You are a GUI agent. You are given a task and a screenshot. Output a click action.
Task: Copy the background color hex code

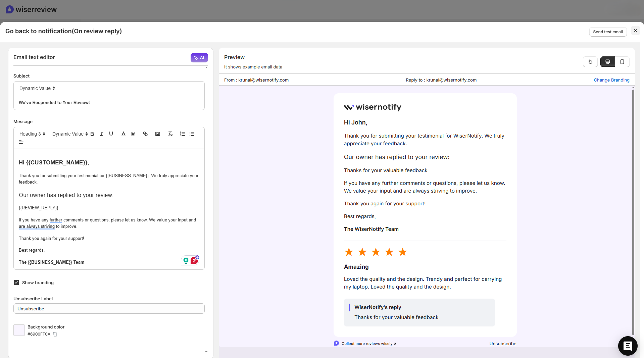55,334
